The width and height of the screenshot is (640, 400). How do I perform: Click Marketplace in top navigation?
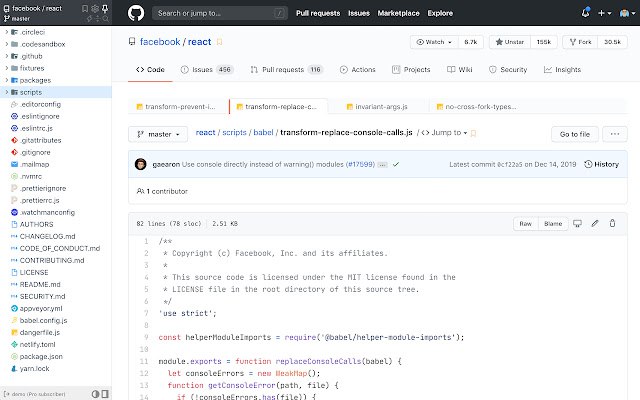398,13
